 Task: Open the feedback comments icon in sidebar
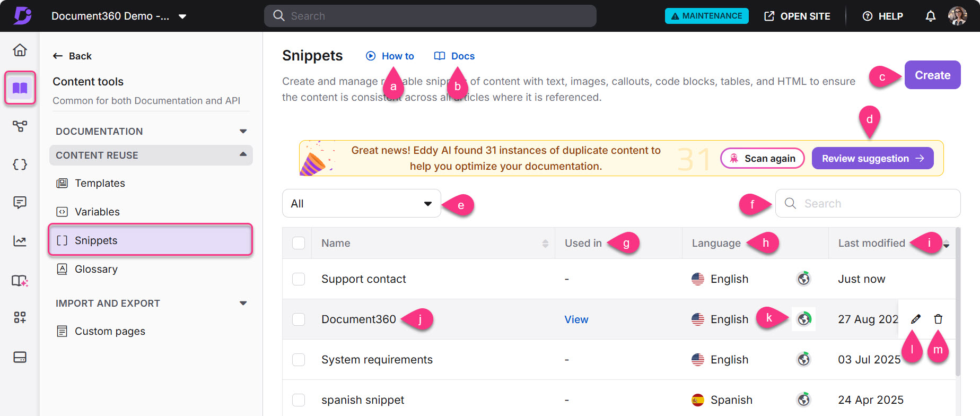pyautogui.click(x=20, y=203)
